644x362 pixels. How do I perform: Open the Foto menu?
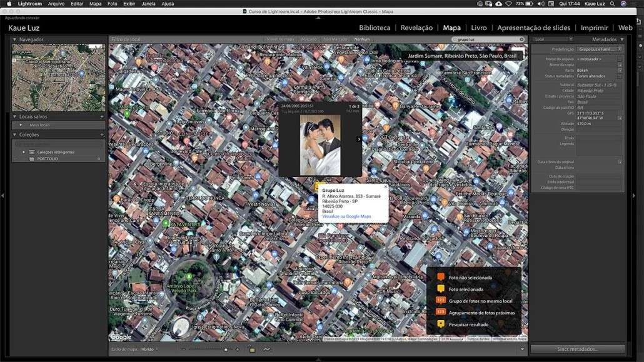112,4
